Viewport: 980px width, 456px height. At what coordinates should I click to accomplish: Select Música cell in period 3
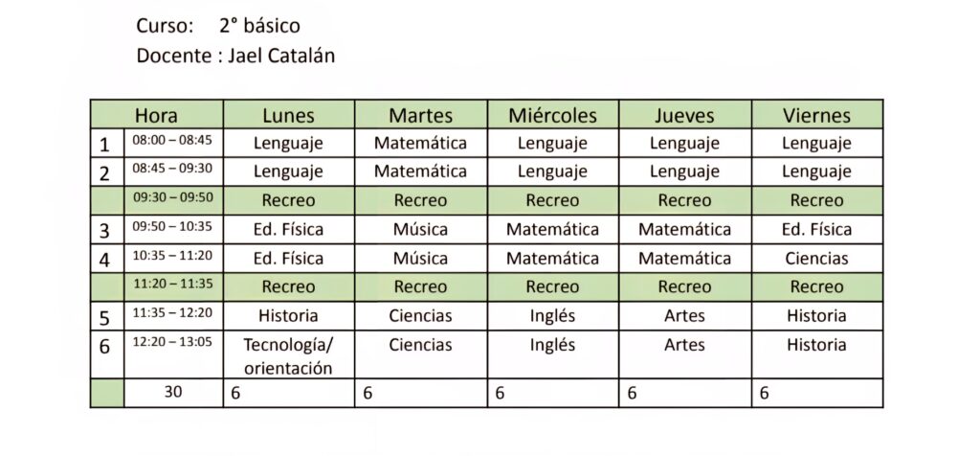click(x=421, y=230)
